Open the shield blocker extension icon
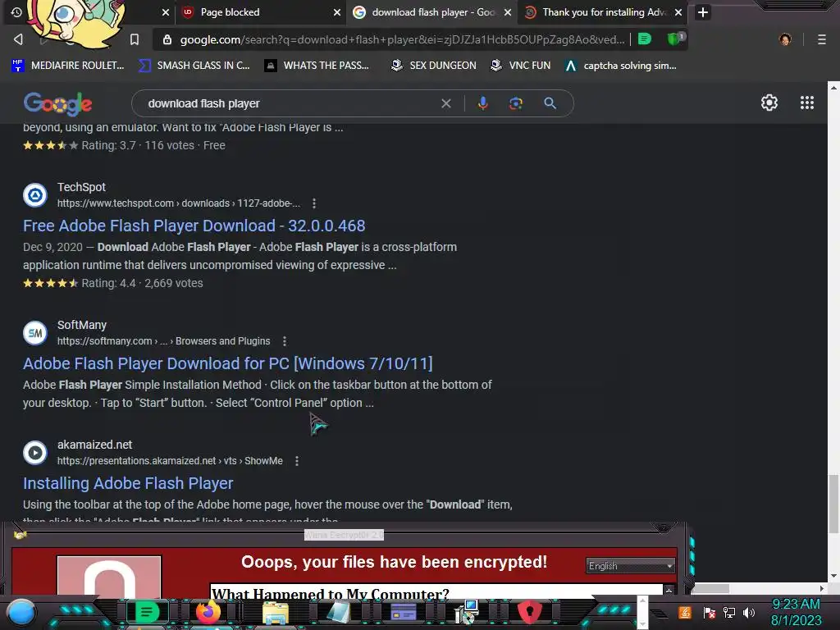This screenshot has height=630, width=840. 674,39
